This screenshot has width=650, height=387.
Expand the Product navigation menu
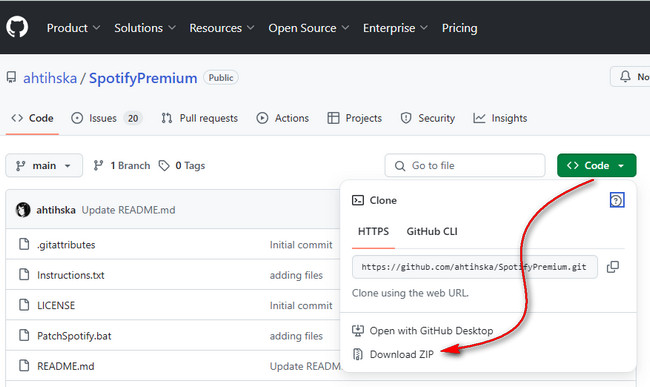[x=73, y=28]
